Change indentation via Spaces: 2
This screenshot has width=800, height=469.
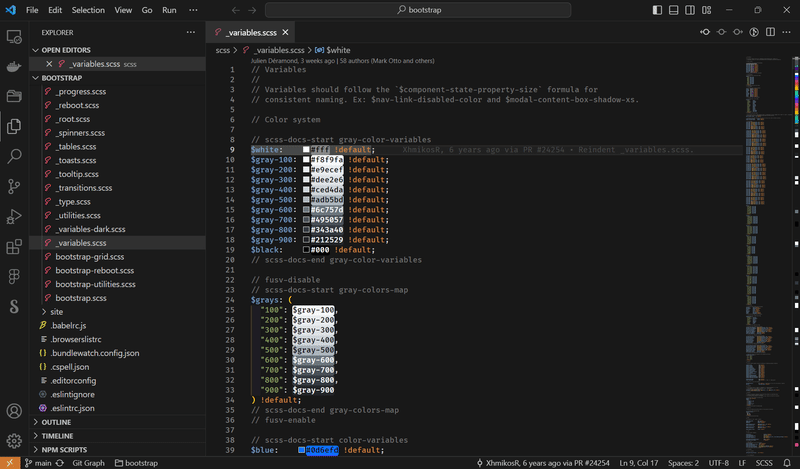pos(683,463)
